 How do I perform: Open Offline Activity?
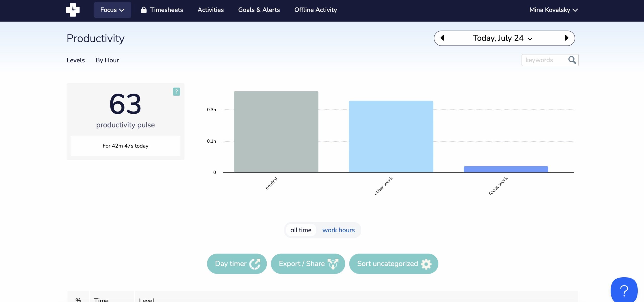pos(315,10)
